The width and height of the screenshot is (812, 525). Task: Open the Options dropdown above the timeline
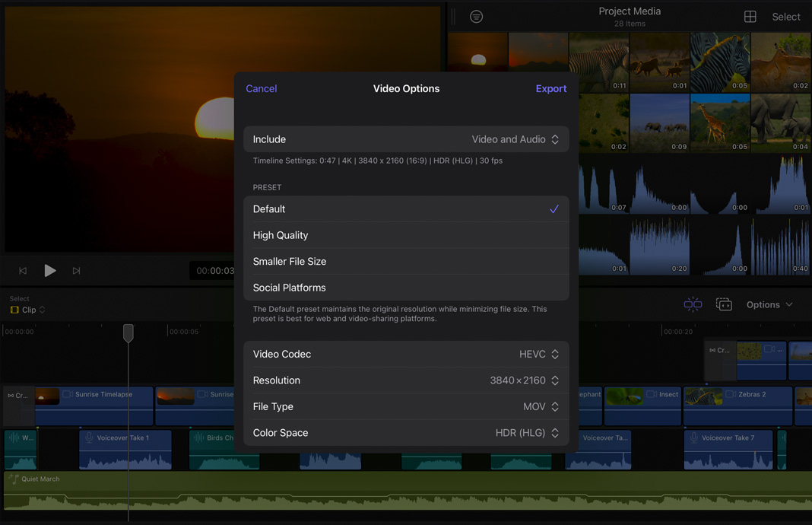point(769,304)
